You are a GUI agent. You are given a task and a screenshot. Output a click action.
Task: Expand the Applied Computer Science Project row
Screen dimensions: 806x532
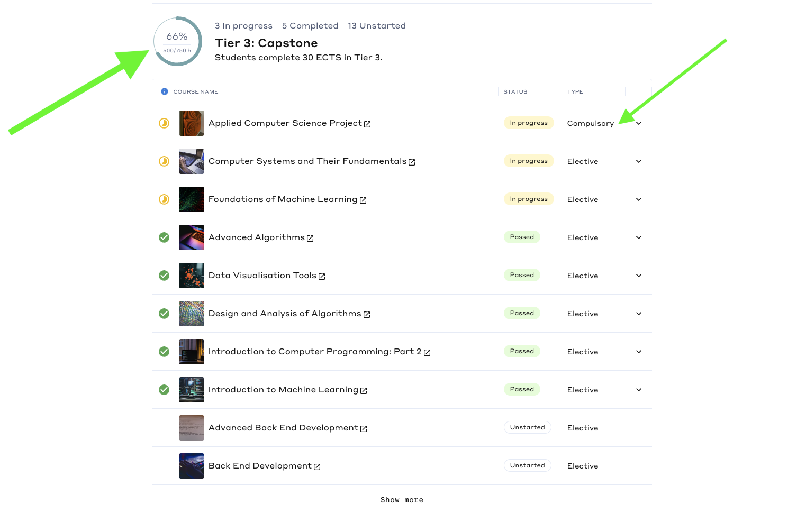[x=639, y=123]
